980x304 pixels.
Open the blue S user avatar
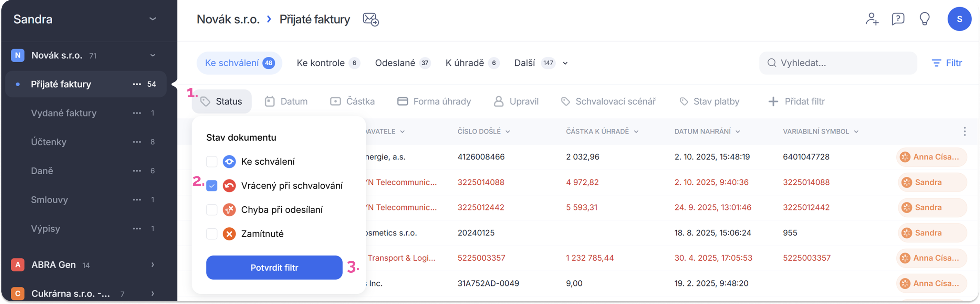959,19
